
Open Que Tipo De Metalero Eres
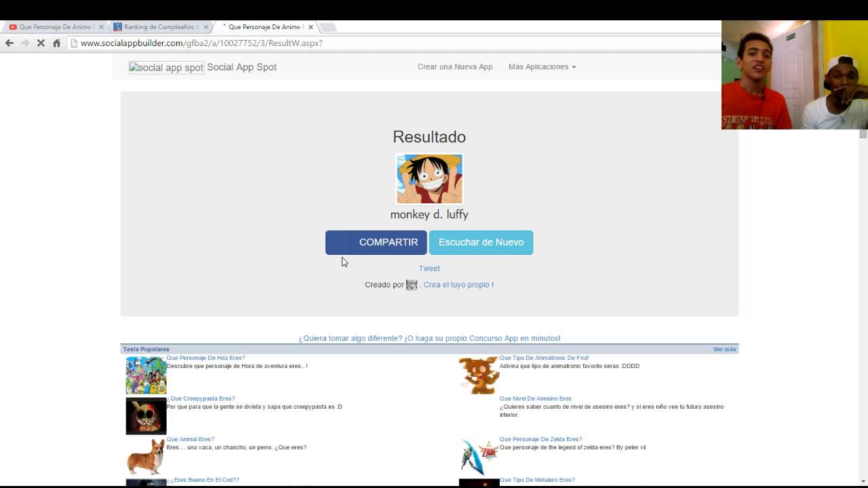click(537, 480)
